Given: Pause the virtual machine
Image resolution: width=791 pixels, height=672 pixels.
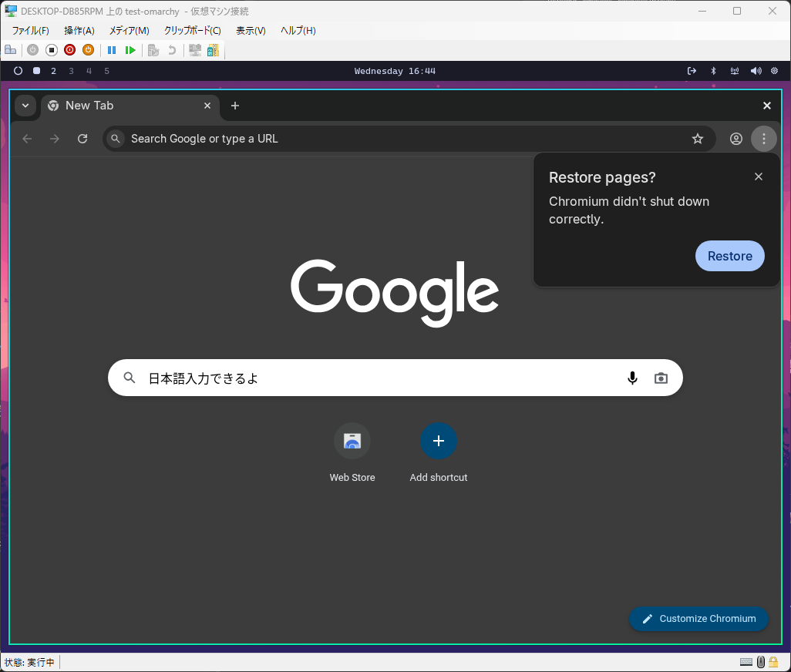Looking at the screenshot, I should [112, 50].
